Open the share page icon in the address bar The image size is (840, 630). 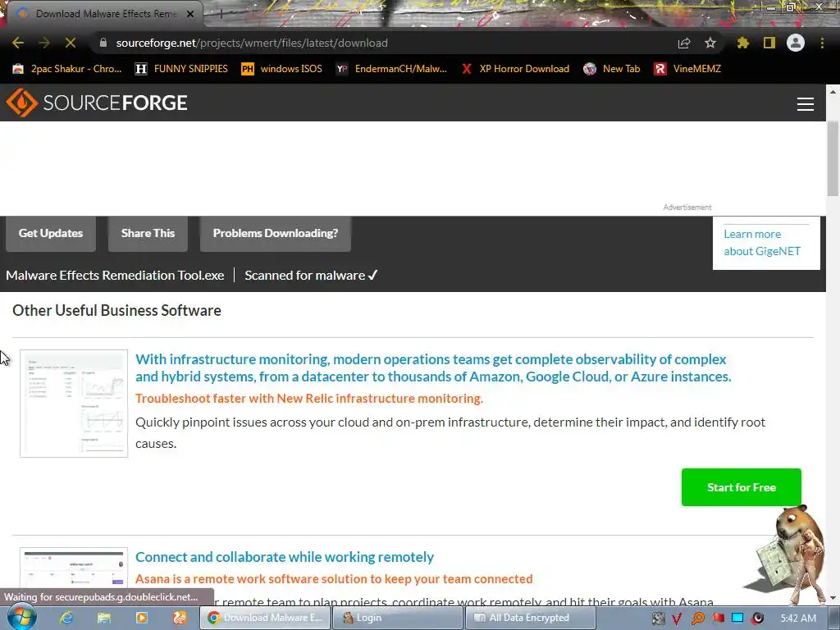(684, 43)
